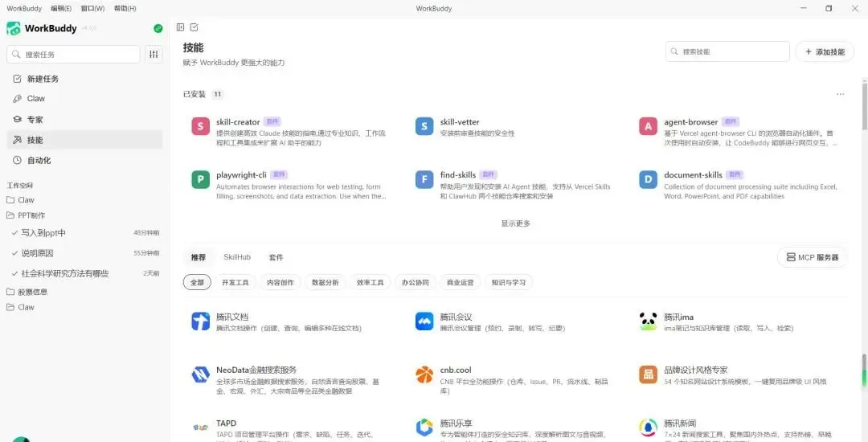The height and width of the screenshot is (442, 868).
Task: Click the agent-browser skill title
Action: 691,121
